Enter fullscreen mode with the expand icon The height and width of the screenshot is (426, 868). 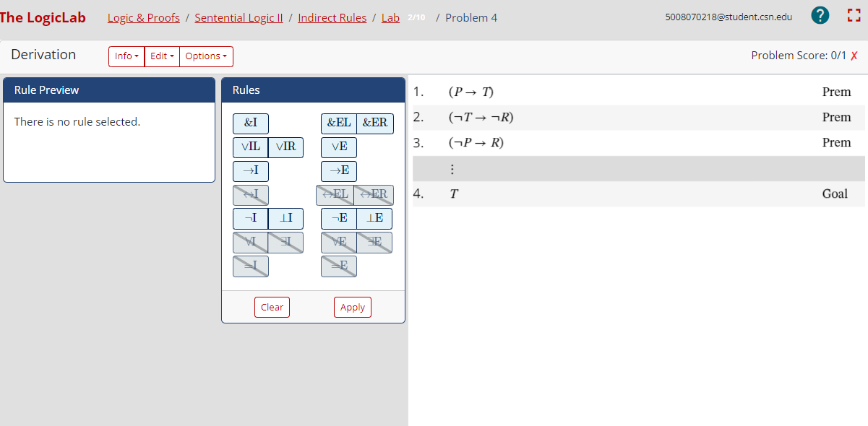click(x=854, y=14)
